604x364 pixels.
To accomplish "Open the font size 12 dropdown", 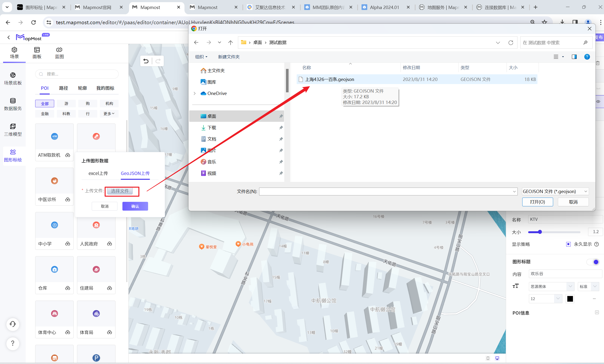I will [x=545, y=299].
